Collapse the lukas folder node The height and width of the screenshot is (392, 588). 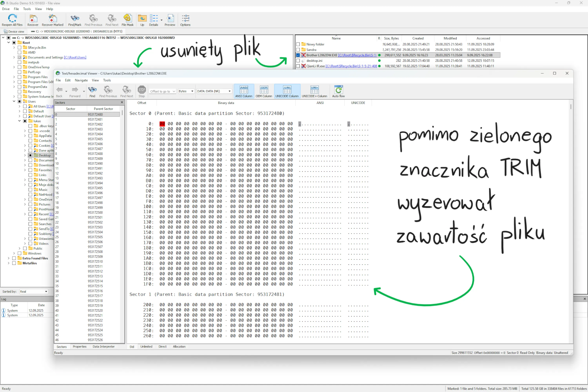[x=19, y=121]
